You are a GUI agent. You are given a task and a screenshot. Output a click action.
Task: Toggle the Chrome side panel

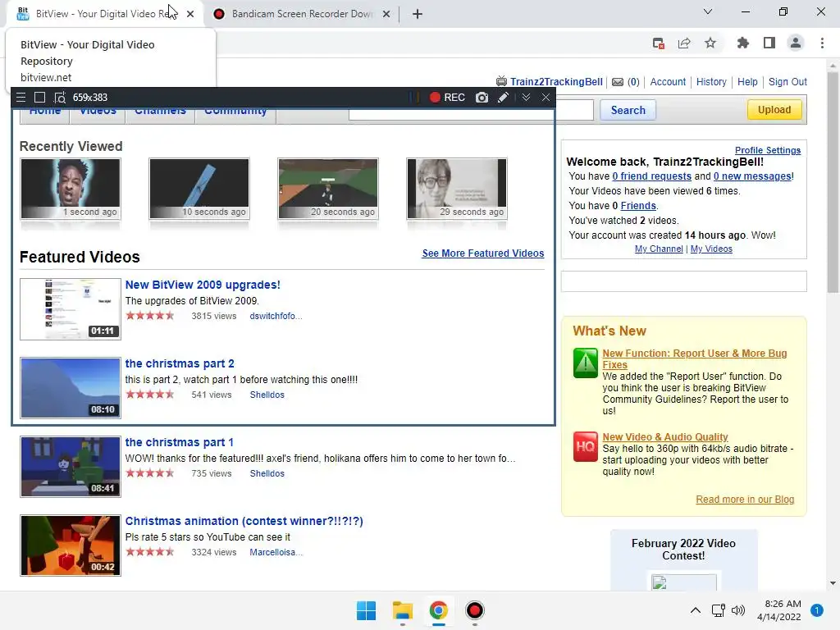point(769,43)
